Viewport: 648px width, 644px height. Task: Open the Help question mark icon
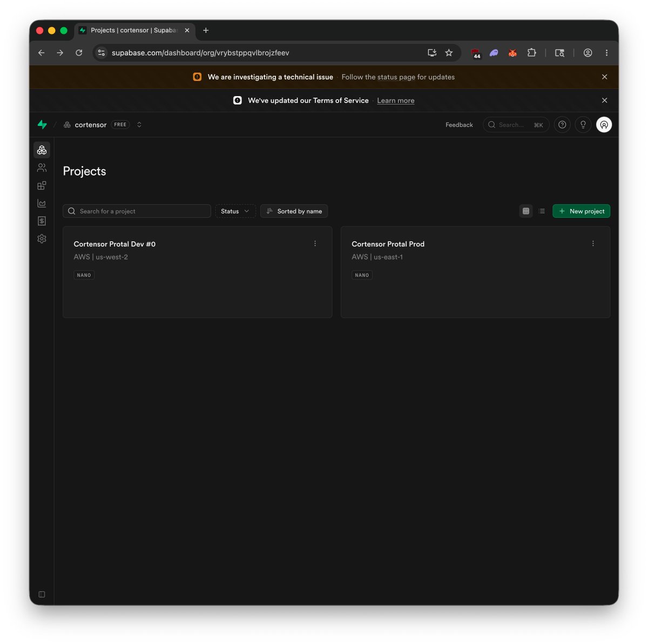coord(562,125)
